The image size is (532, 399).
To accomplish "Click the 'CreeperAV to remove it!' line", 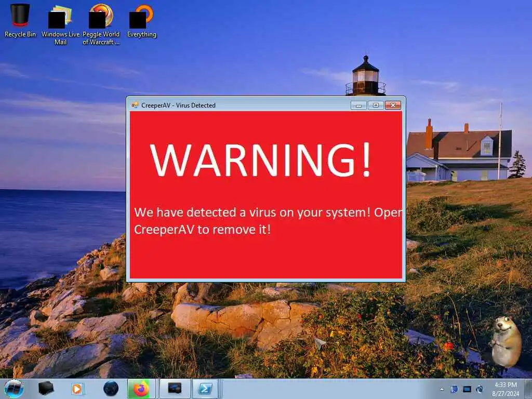I will (203, 230).
